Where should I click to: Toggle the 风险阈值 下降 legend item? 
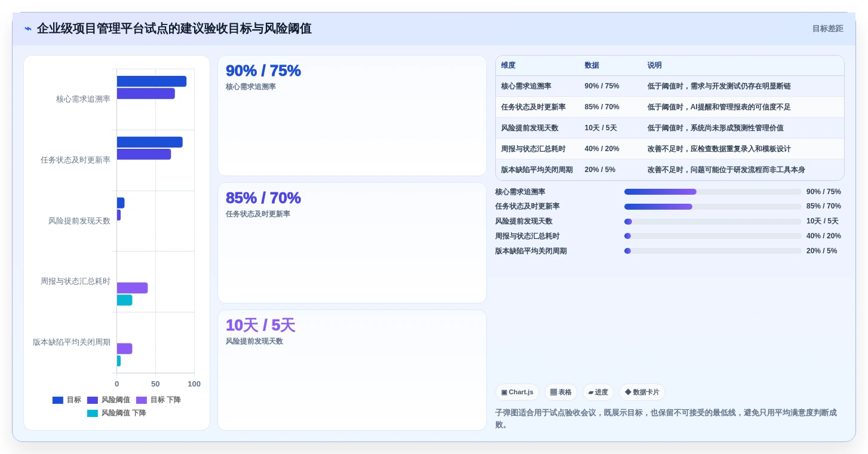116,413
